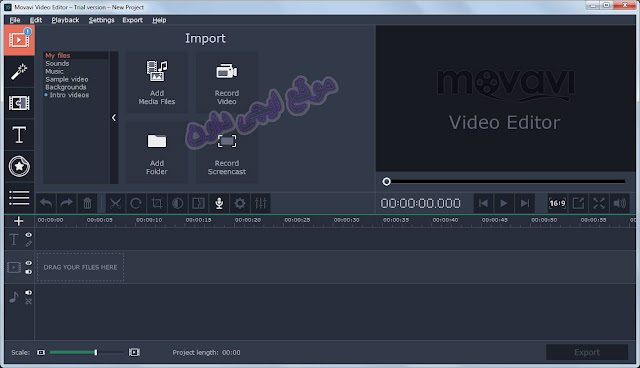Image resolution: width=640 pixels, height=368 pixels.
Task: Skip to previous frame button
Action: pyautogui.click(x=483, y=203)
